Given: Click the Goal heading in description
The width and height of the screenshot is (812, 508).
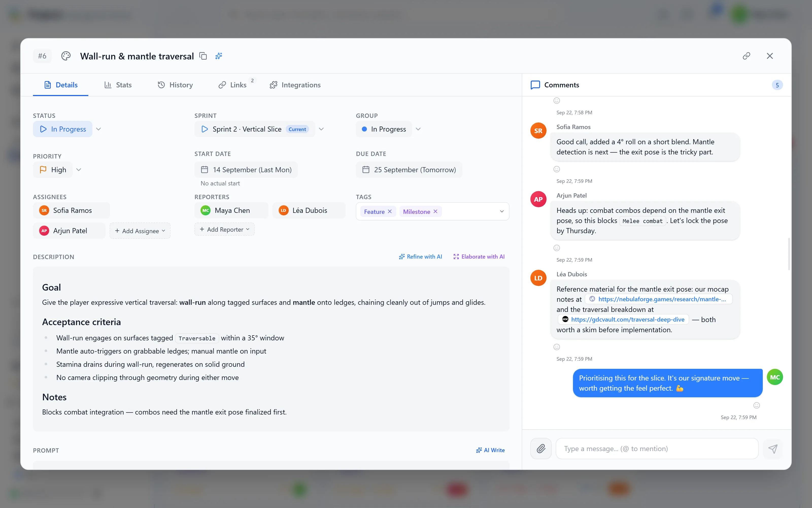Looking at the screenshot, I should point(51,287).
